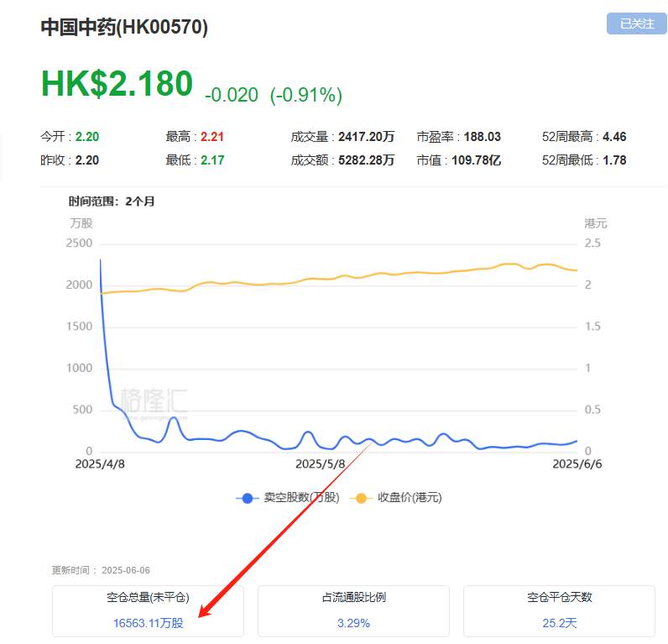The image size is (668, 644).
Task: Open the 空仓总量(未平仓) card
Action: (148, 610)
